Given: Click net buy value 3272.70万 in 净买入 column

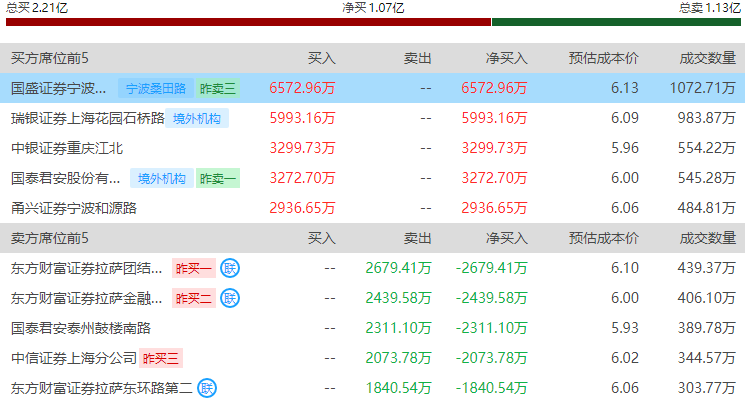Looking at the screenshot, I should [x=494, y=178].
